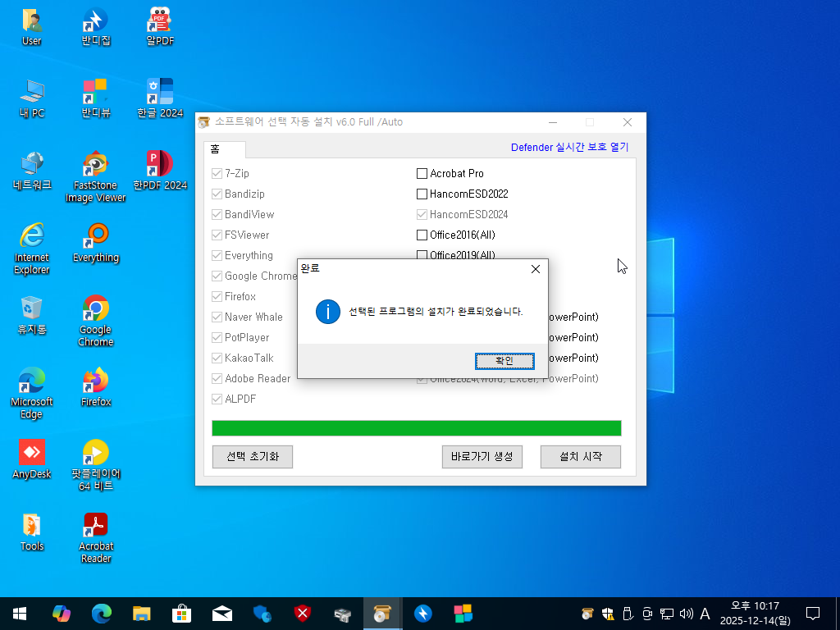Click the 바로가기 생성 button
Viewport: 840px width, 630px height.
pos(482,457)
